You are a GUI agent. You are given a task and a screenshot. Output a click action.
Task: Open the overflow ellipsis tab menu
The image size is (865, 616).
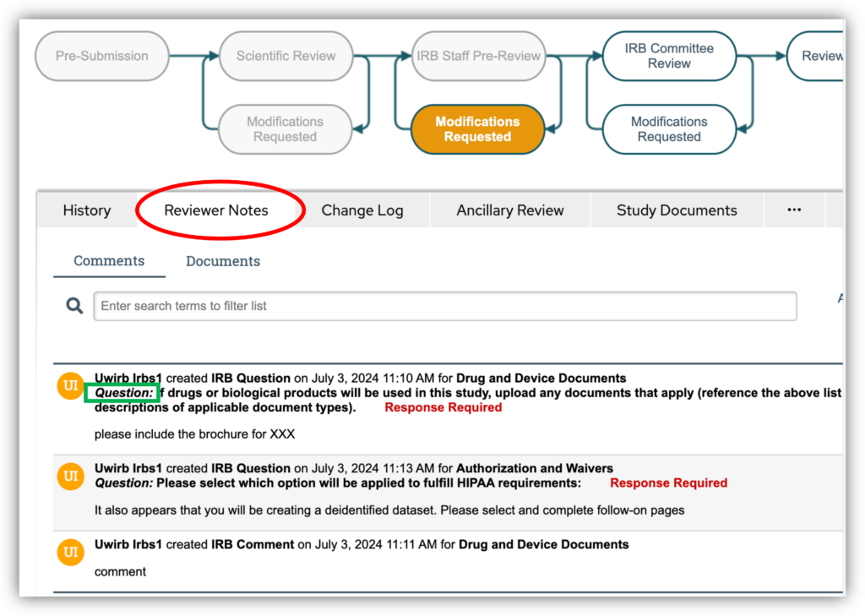click(794, 210)
